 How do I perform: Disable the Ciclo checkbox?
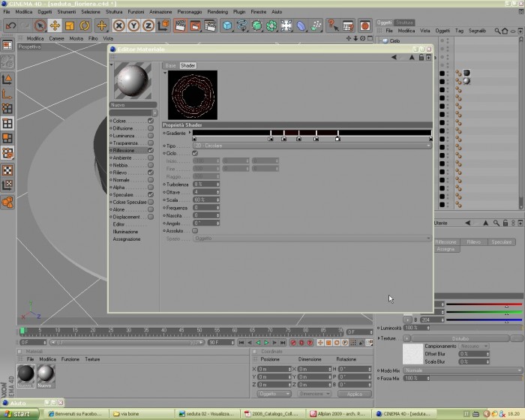click(195, 154)
